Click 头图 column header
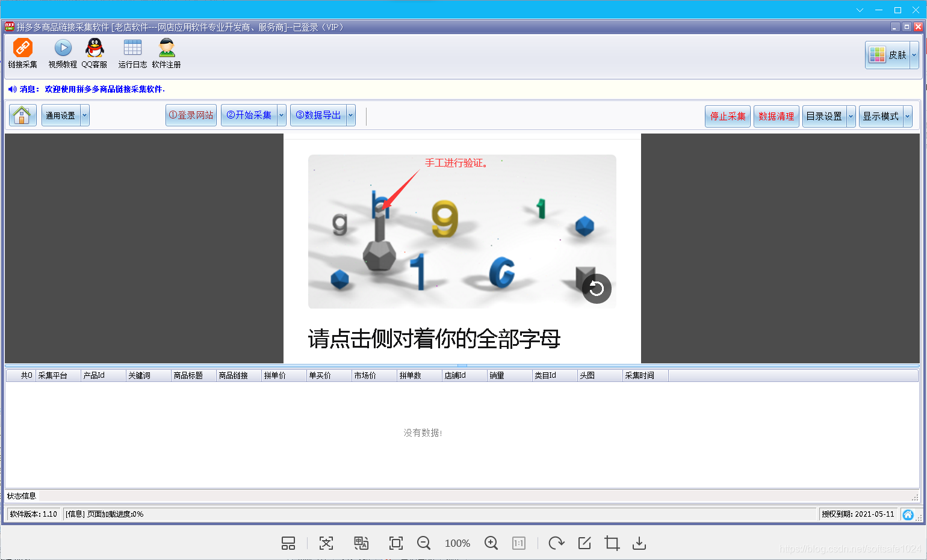 click(600, 375)
